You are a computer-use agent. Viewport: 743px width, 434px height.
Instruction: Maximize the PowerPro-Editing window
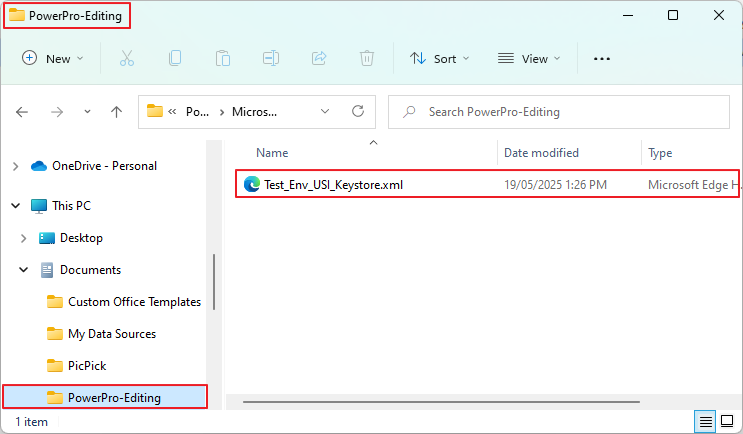pyautogui.click(x=673, y=15)
